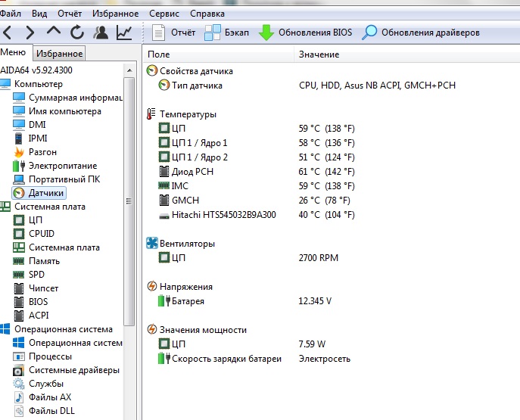Open the graph chart icon in toolbar
Image resolution: width=520 pixels, height=420 pixels.
point(124,33)
